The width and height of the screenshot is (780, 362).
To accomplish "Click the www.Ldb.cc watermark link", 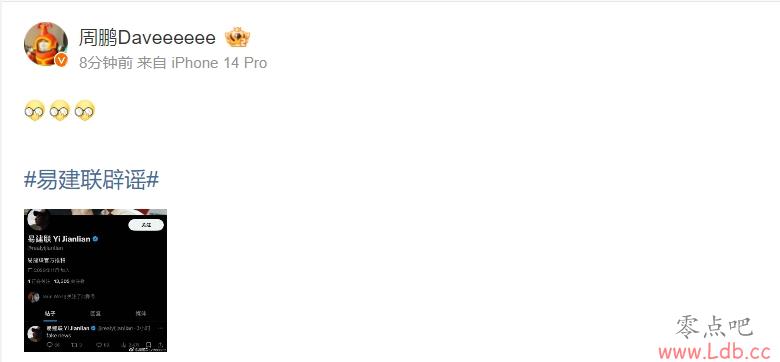I will click(714, 352).
